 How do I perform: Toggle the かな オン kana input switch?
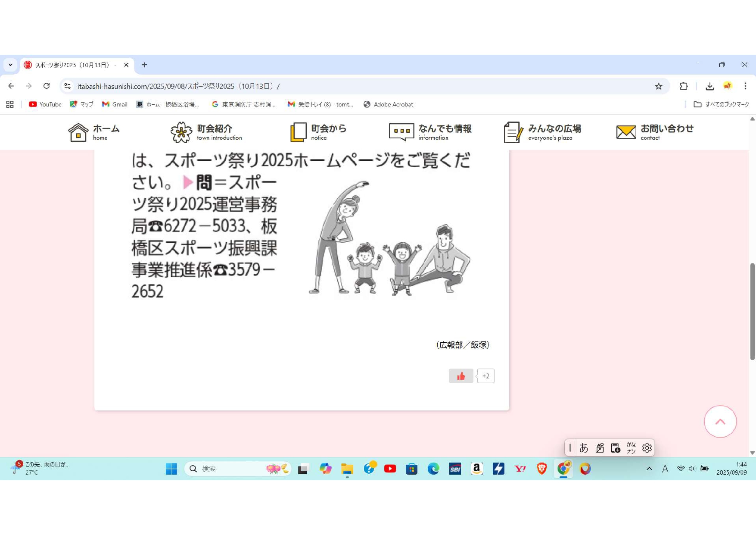631,448
